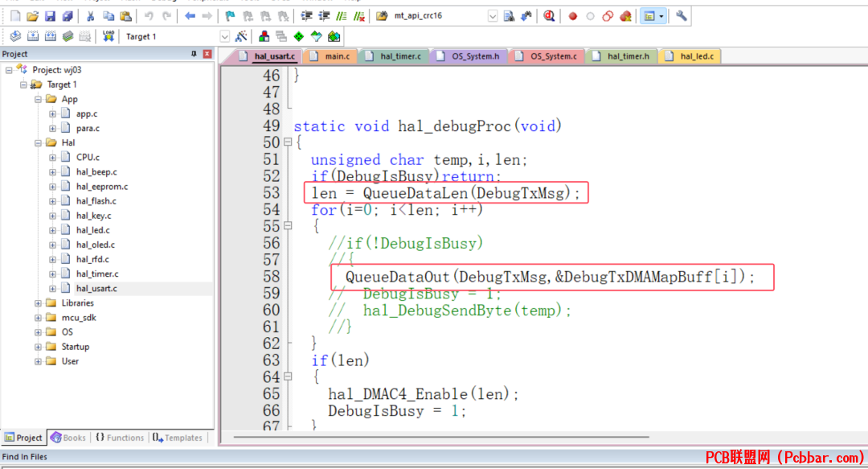This screenshot has height=469, width=868.
Task: Uncomment the selected lines
Action: pyautogui.click(x=359, y=16)
